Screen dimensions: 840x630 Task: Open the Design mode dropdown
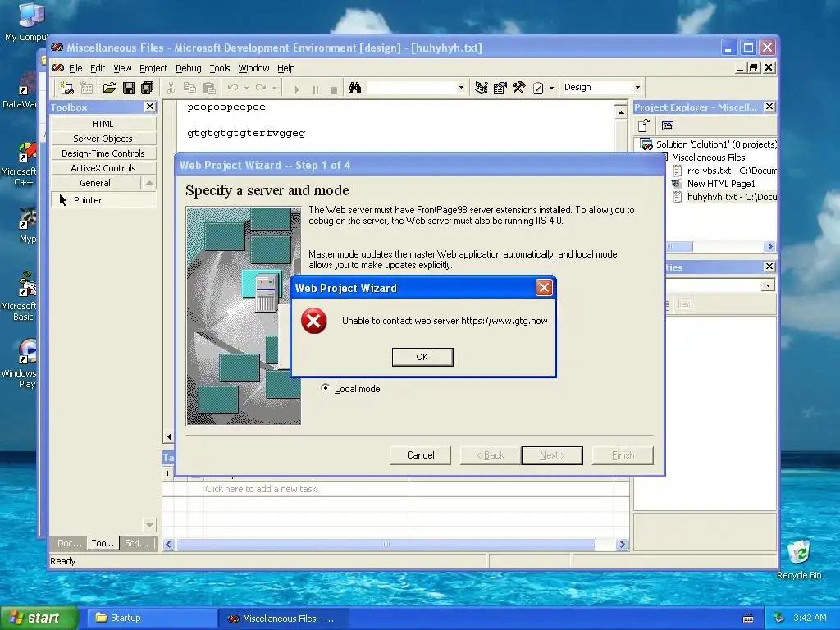(637, 87)
